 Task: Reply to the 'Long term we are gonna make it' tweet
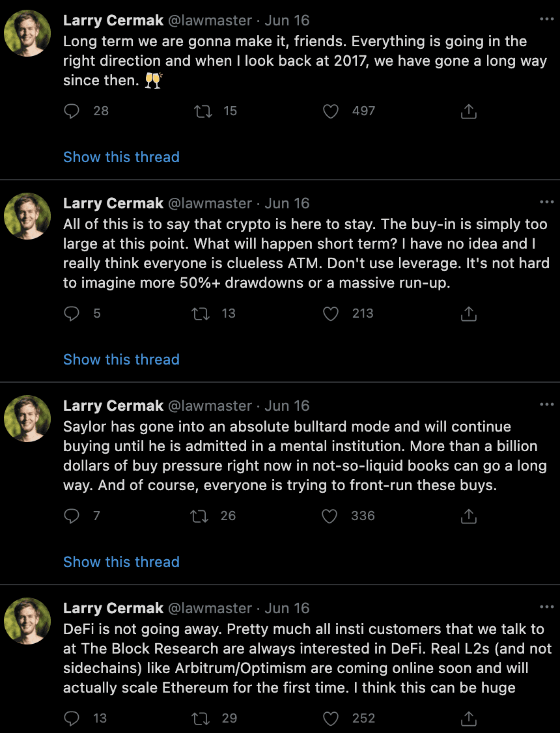click(x=72, y=111)
